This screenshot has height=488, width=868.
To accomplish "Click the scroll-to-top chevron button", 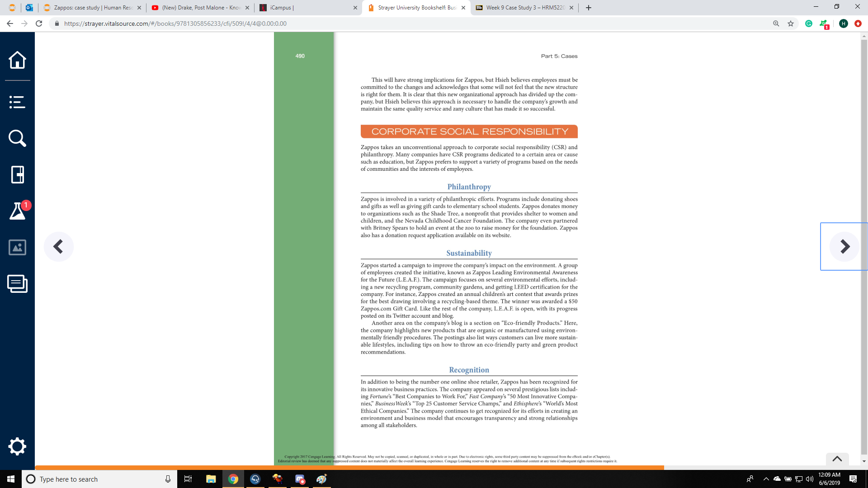I will click(837, 459).
